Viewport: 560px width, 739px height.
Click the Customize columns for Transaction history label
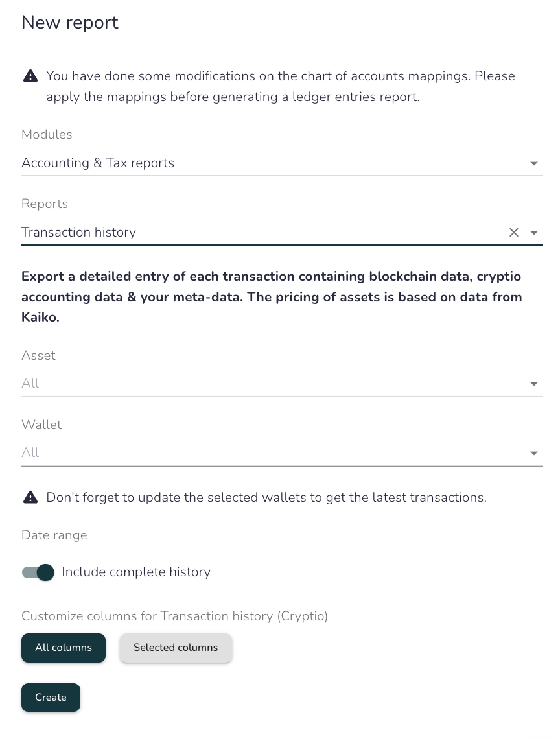tap(174, 616)
